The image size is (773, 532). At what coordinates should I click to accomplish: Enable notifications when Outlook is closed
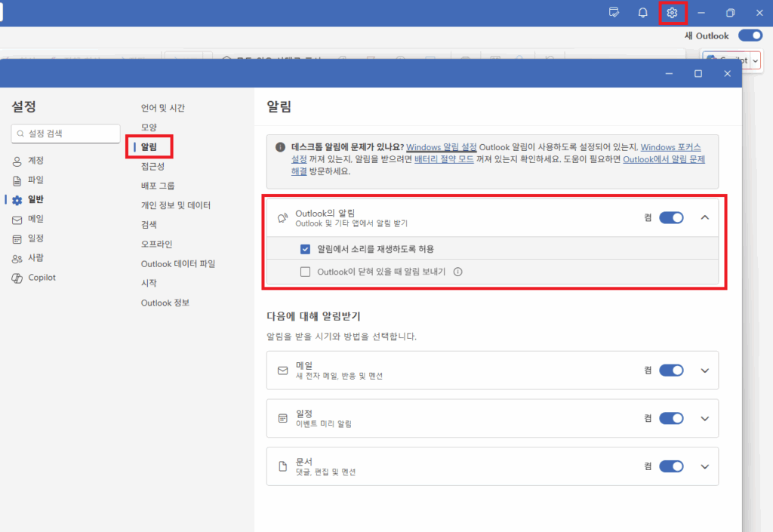(305, 271)
